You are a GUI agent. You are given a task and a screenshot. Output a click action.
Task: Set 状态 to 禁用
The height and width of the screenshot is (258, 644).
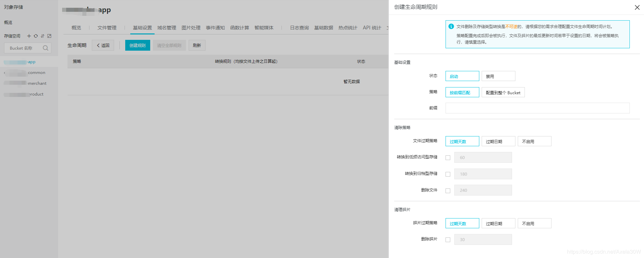[498, 76]
